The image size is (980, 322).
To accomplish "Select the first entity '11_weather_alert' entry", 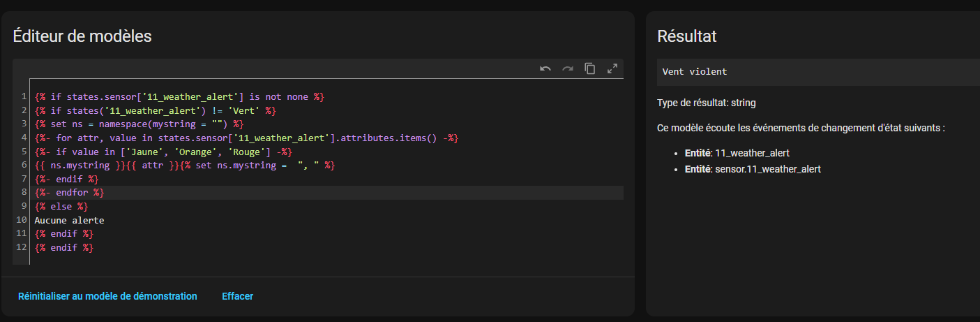I will pyautogui.click(x=737, y=152).
